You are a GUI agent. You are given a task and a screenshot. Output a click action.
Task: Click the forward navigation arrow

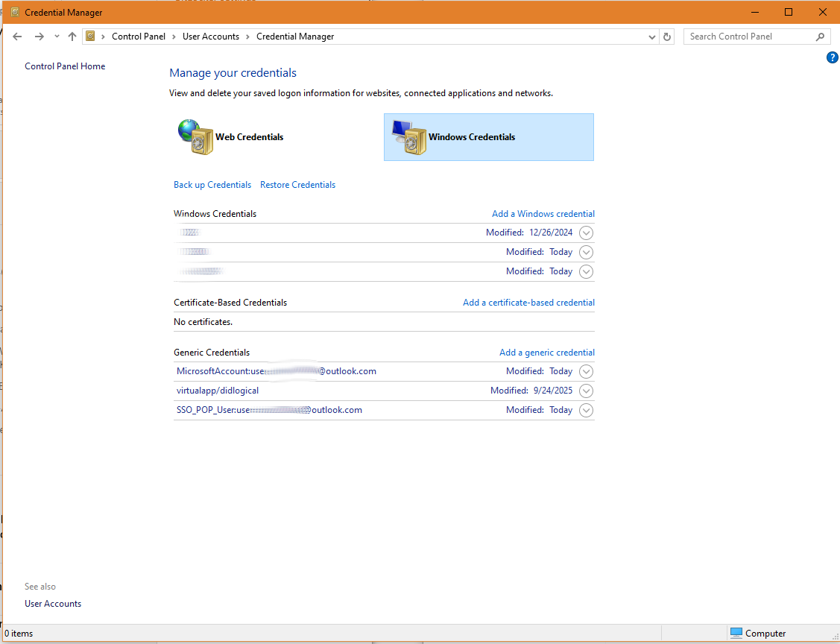tap(39, 37)
